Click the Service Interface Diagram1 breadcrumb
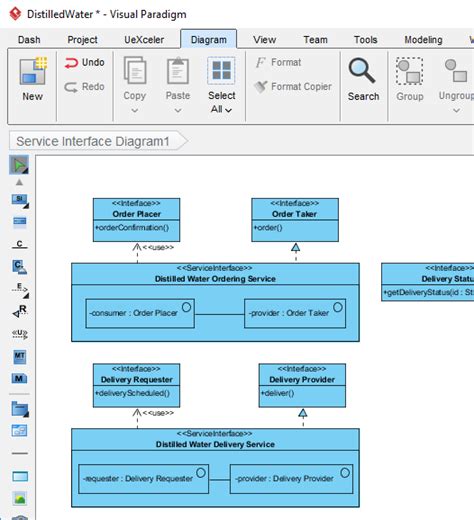The image size is (474, 520). [98, 141]
